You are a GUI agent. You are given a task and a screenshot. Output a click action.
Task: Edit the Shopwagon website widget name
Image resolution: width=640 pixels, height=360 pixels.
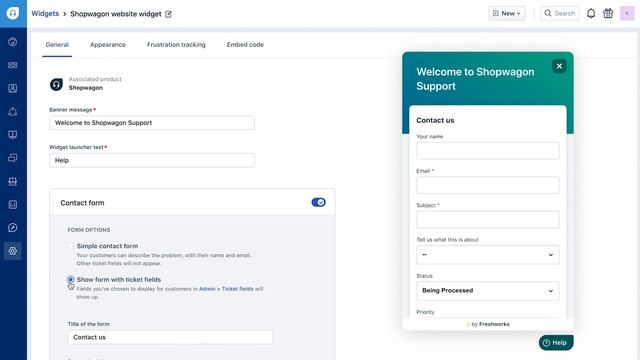pyautogui.click(x=168, y=14)
